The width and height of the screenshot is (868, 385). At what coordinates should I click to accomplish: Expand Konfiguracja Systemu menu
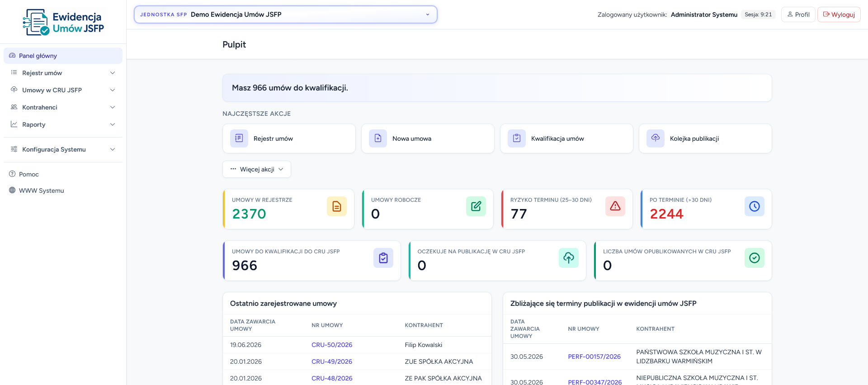pyautogui.click(x=63, y=149)
